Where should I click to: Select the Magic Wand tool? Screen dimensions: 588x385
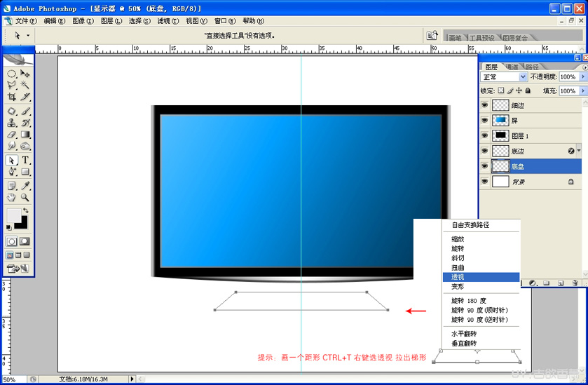(x=25, y=85)
